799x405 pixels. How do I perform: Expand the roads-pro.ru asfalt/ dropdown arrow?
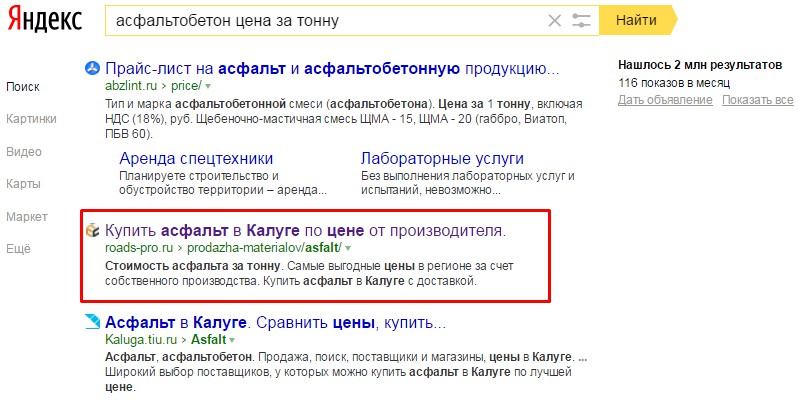point(348,249)
